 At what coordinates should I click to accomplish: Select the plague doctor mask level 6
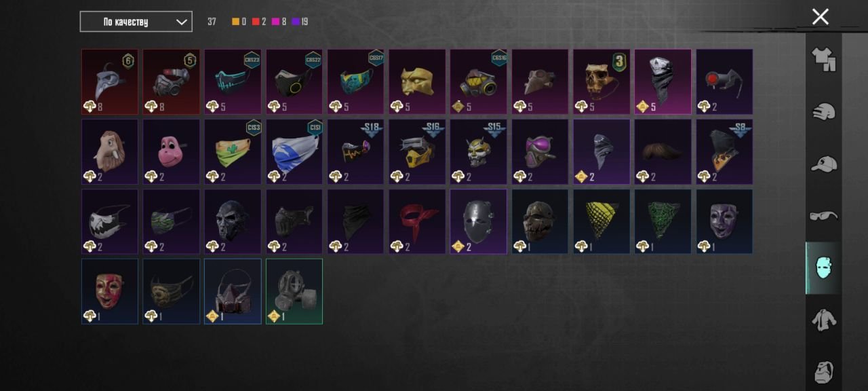point(110,81)
